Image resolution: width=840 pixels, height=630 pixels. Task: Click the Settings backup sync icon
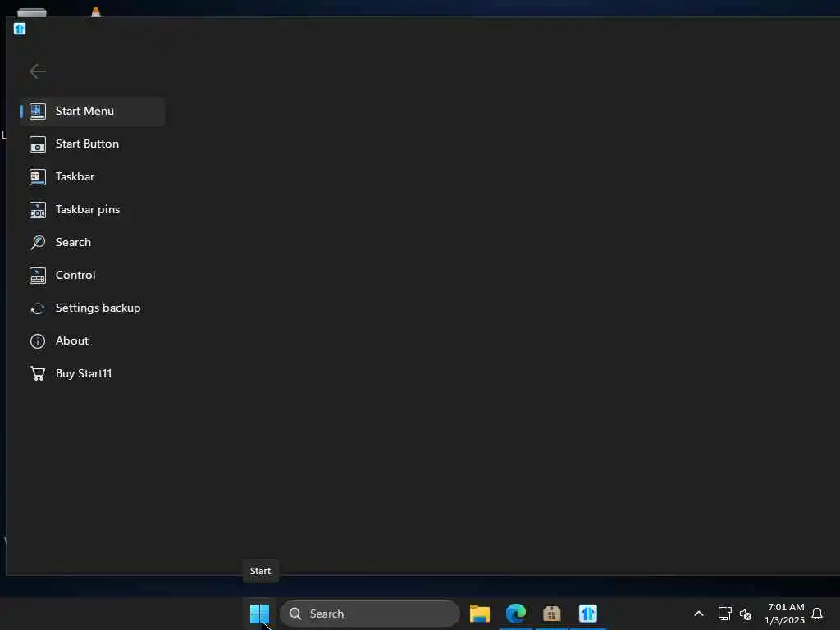point(38,308)
